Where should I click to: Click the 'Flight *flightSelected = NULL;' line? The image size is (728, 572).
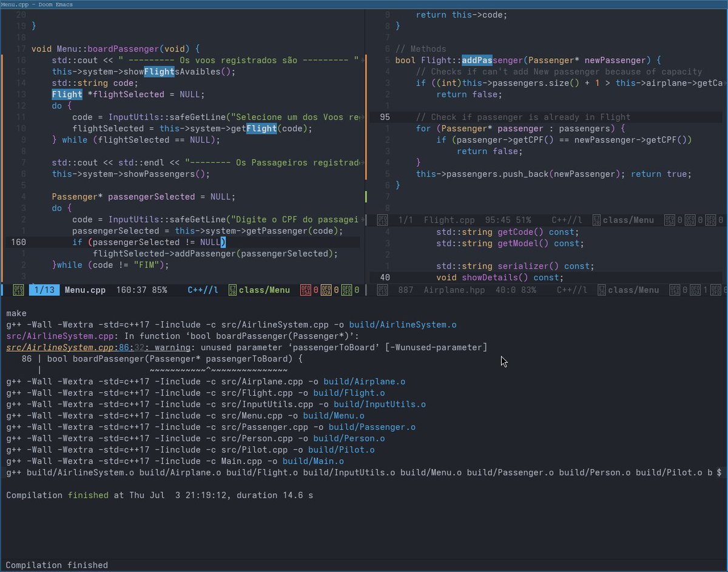click(128, 95)
